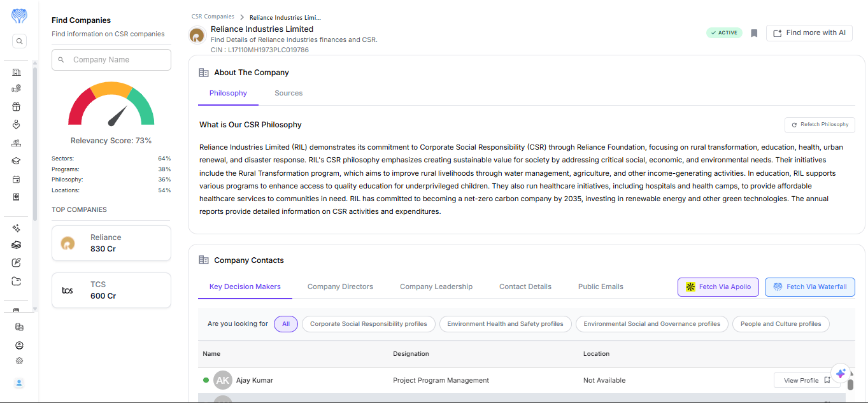Go to the Public Emails tab
The width and height of the screenshot is (868, 403).
pos(601,286)
